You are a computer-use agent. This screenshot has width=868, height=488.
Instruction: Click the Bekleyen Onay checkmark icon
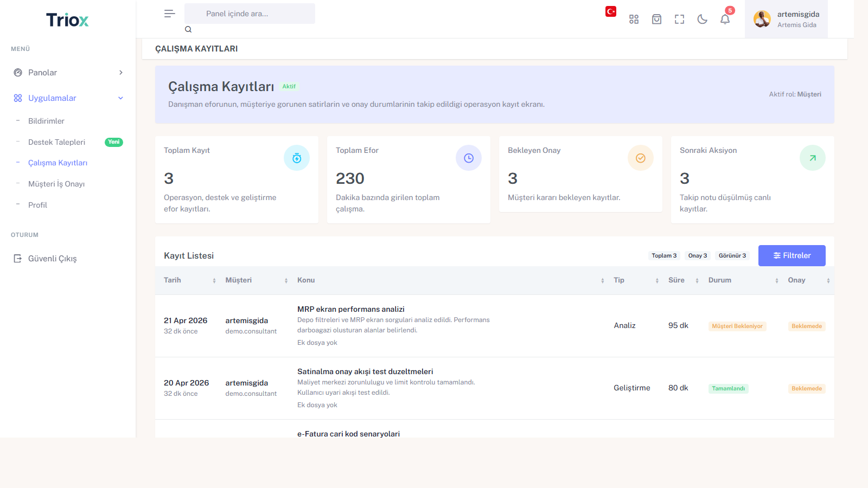[641, 158]
